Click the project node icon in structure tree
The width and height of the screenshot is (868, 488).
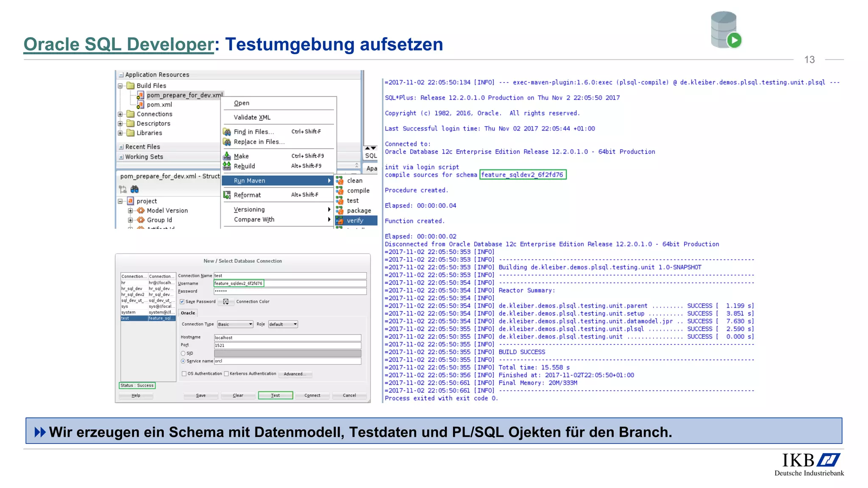tap(131, 201)
